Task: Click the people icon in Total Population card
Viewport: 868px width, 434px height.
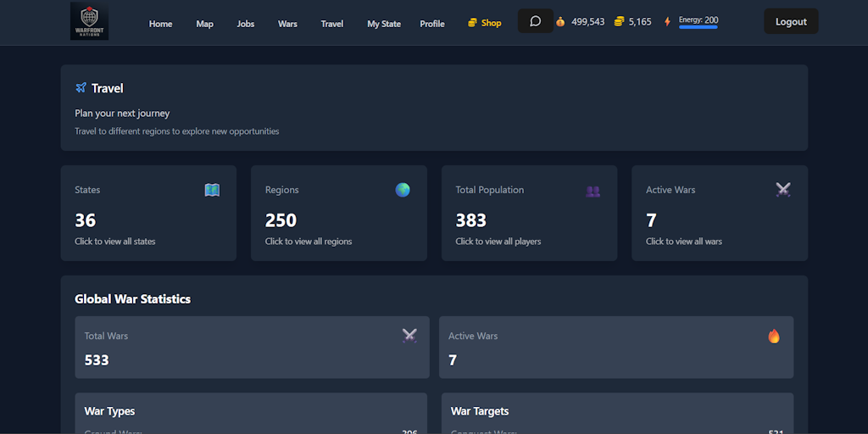Action: (593, 191)
